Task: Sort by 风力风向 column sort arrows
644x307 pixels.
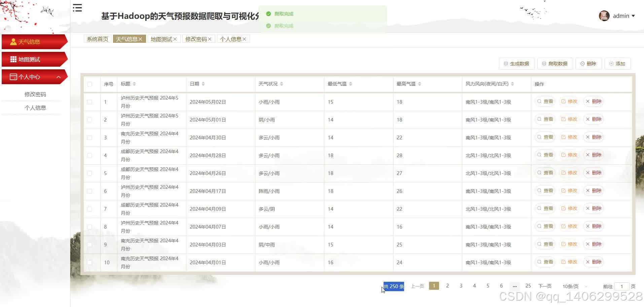Action: [x=512, y=84]
